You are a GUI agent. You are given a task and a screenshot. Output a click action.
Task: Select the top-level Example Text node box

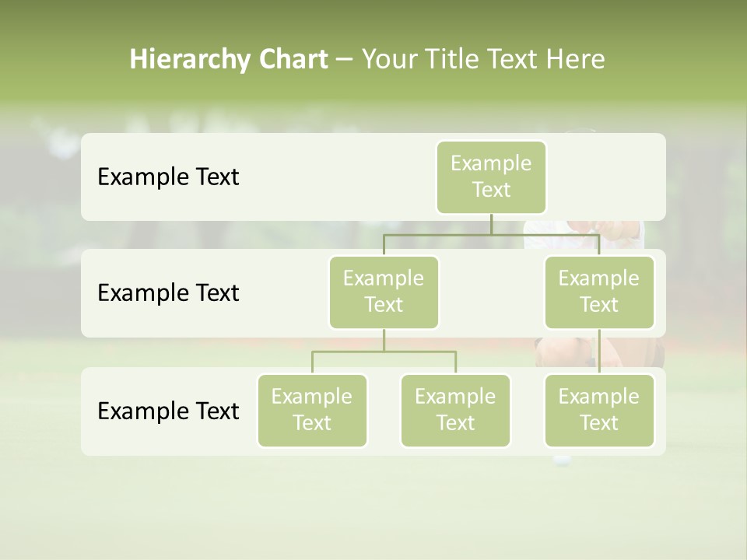[491, 177]
